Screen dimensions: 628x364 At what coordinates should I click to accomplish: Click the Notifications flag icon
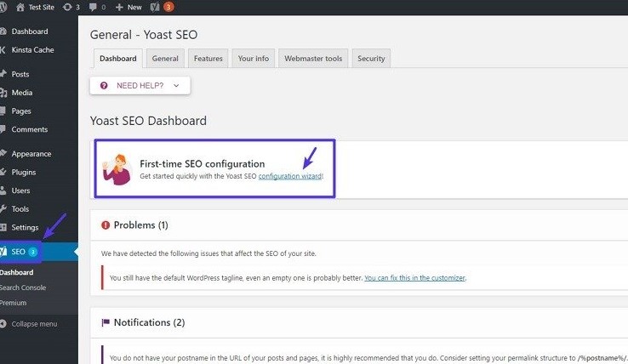[x=106, y=322]
